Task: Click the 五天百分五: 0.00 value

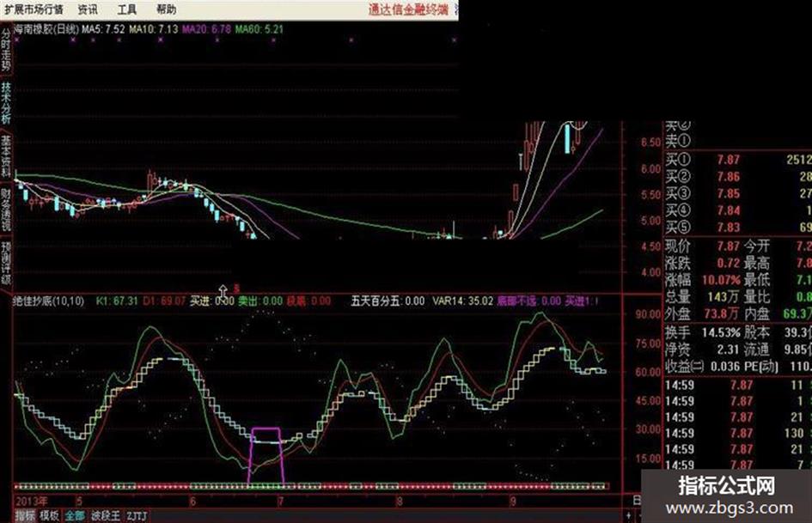Action: (x=388, y=301)
